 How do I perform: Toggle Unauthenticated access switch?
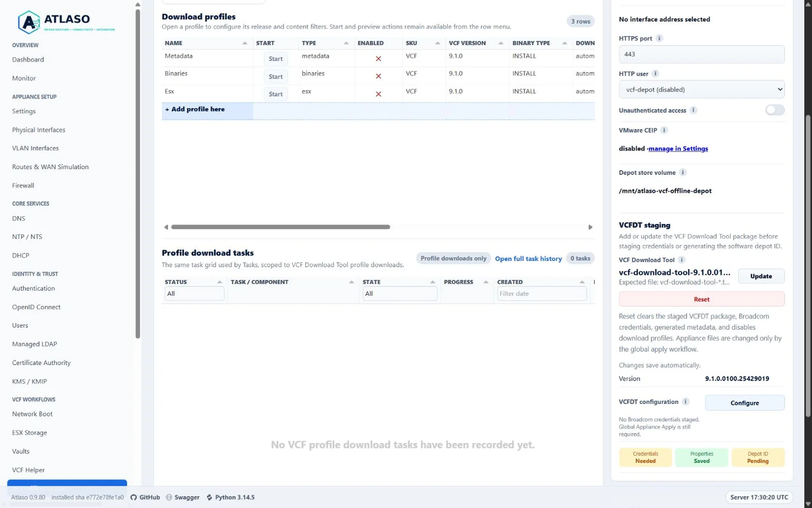click(x=774, y=110)
